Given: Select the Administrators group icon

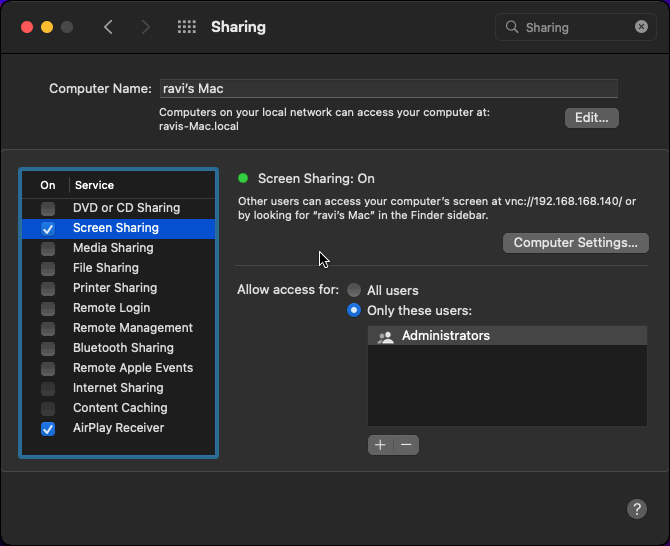Looking at the screenshot, I should pos(385,337).
